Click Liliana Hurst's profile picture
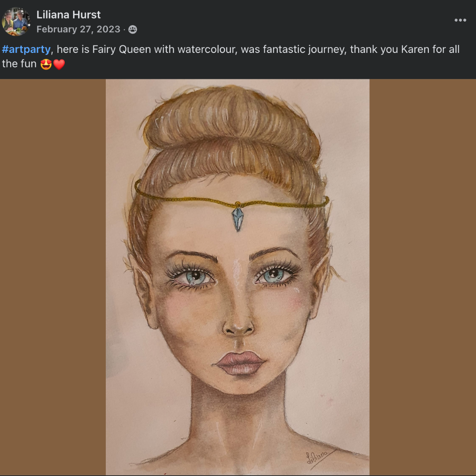The height and width of the screenshot is (476, 476). (16, 22)
